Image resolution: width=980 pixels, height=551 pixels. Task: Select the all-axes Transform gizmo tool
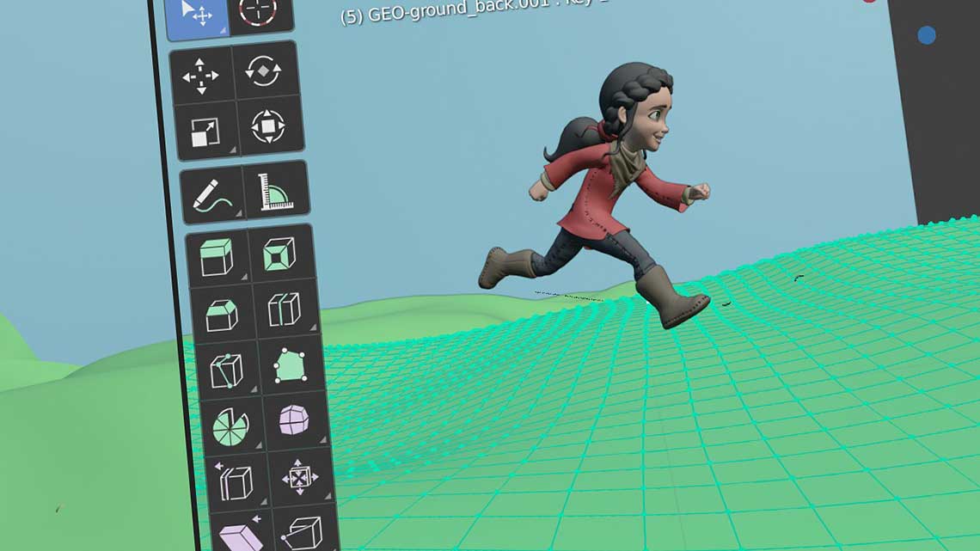[266, 127]
